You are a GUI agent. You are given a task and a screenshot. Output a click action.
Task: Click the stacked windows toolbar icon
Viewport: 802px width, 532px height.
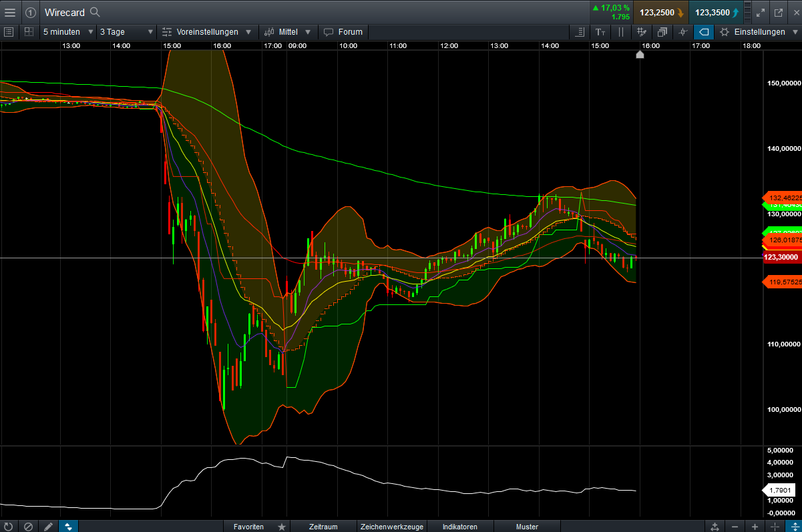click(x=662, y=31)
